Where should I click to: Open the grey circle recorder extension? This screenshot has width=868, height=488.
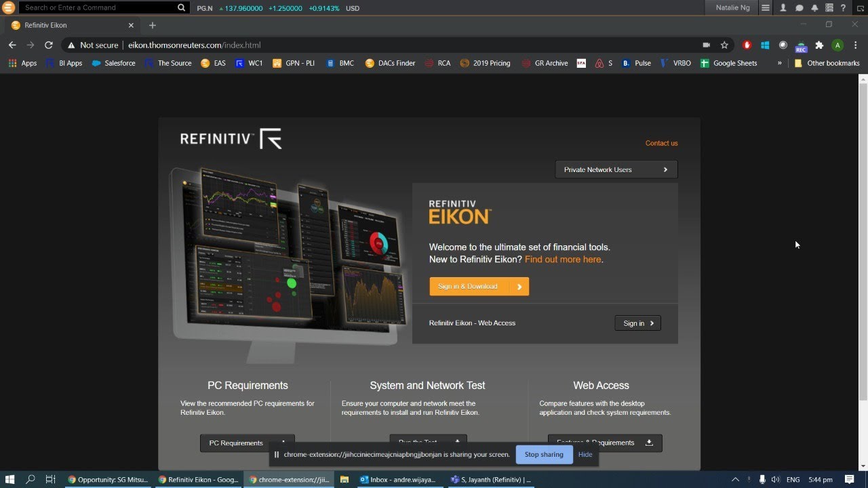[x=783, y=45]
